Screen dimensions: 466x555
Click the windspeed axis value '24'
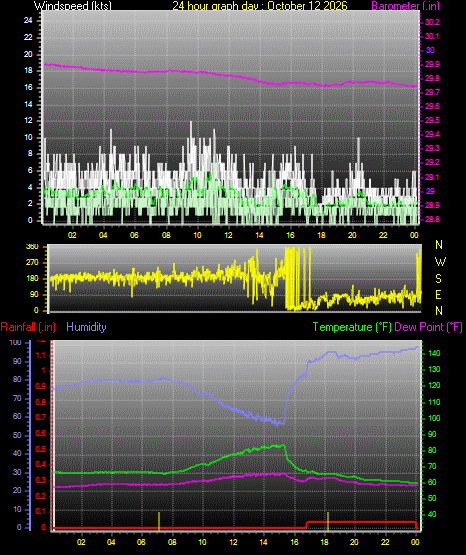pos(28,21)
